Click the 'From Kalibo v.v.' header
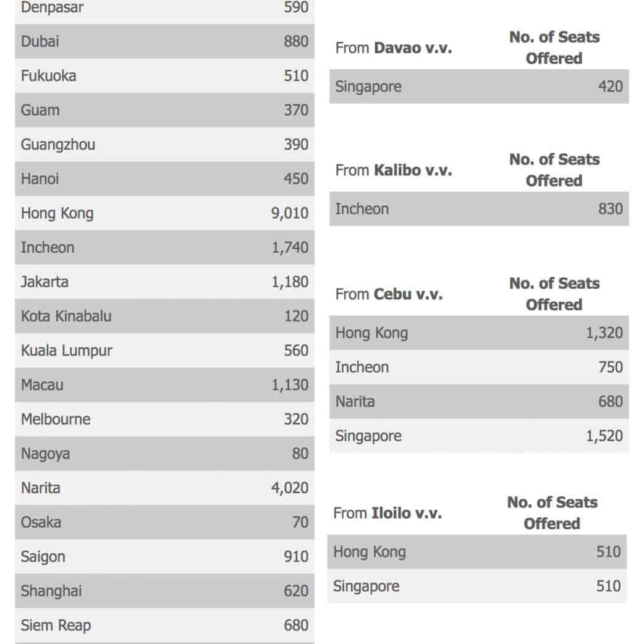Screen dimensions: 644x644 394,170
